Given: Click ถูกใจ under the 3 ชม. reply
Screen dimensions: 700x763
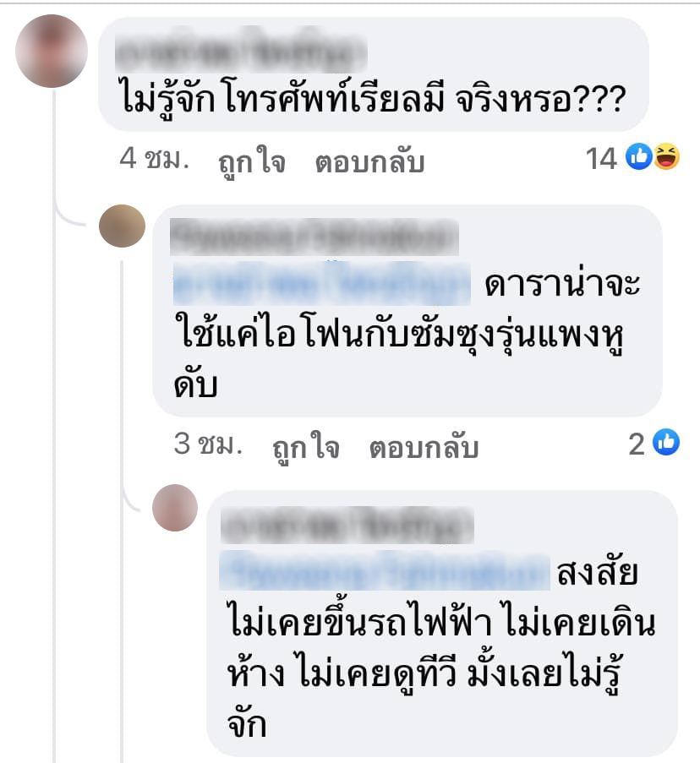Looking at the screenshot, I should pyautogui.click(x=306, y=447).
